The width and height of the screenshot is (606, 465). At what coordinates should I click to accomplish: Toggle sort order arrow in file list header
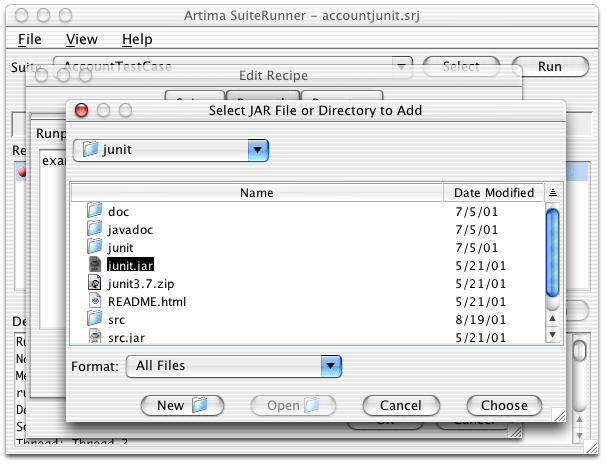click(553, 192)
